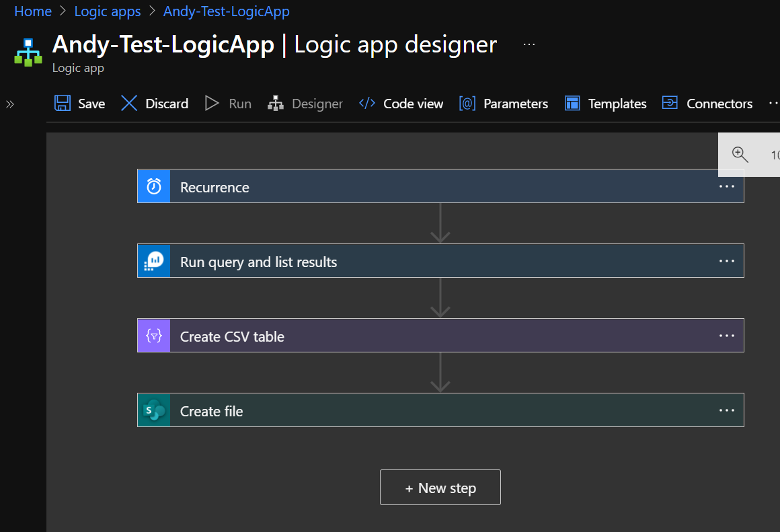Open the title more options ellipsis
Viewport: 780px width, 532px height.
coord(529,44)
